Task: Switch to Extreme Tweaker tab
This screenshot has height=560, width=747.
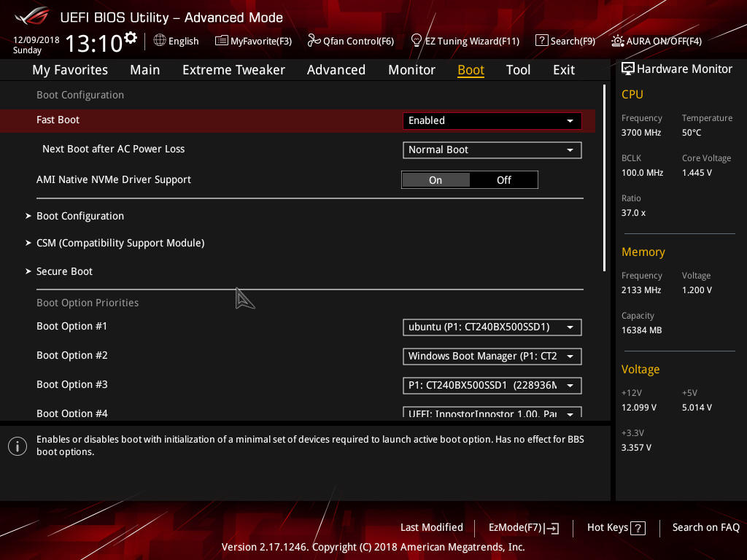Action: tap(233, 70)
